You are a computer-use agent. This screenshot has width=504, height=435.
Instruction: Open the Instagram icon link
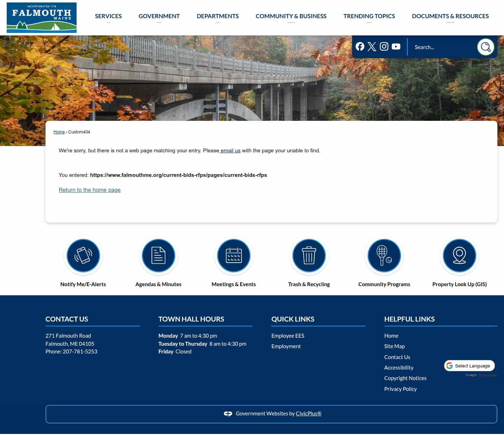tap(384, 47)
